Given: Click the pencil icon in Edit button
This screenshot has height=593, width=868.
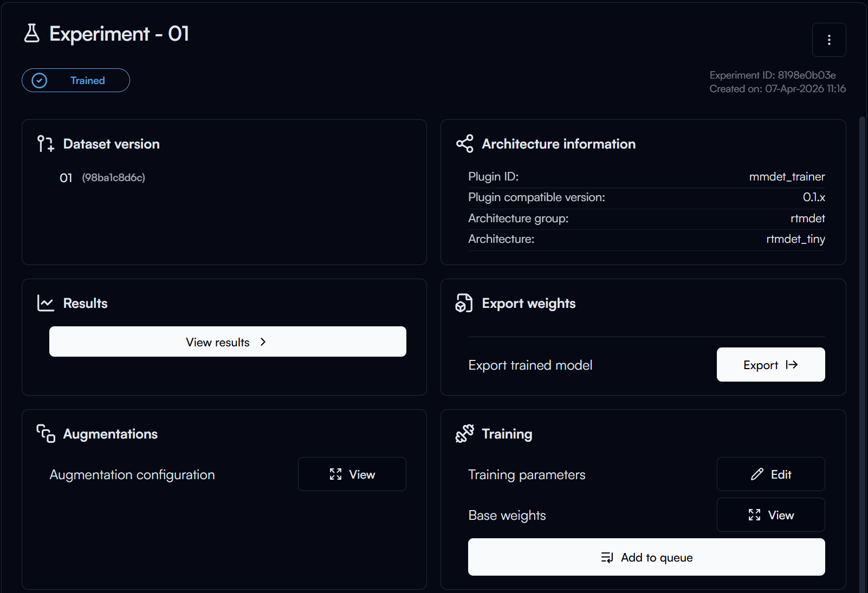Looking at the screenshot, I should pyautogui.click(x=757, y=474).
